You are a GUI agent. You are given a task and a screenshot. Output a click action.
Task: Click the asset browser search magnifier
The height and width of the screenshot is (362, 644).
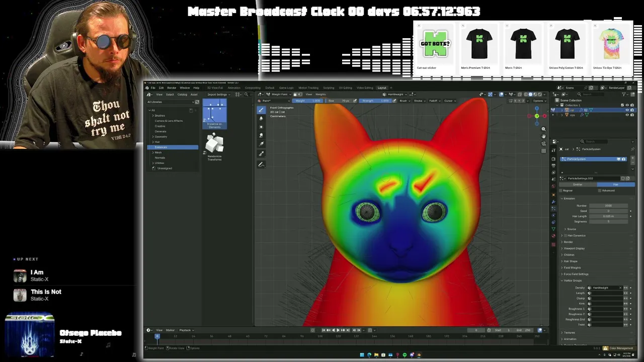246,95
